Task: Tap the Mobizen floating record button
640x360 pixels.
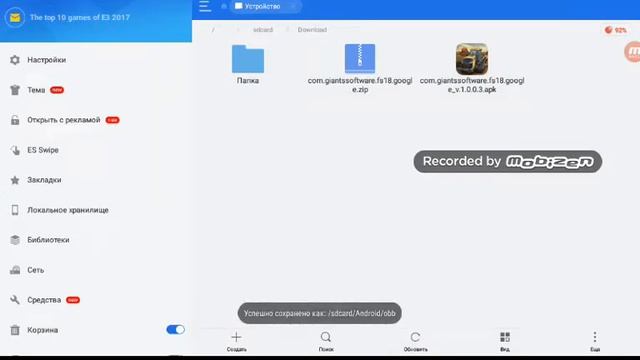Action: coord(633,52)
